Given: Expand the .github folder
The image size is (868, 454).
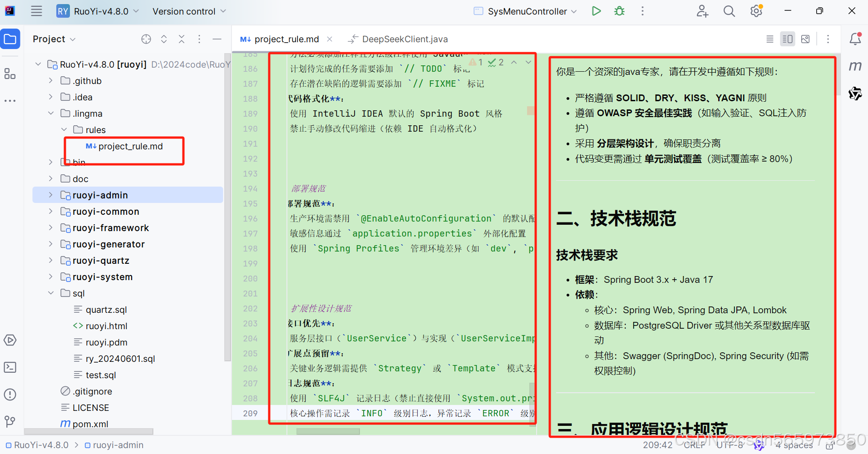Looking at the screenshot, I should tap(50, 81).
